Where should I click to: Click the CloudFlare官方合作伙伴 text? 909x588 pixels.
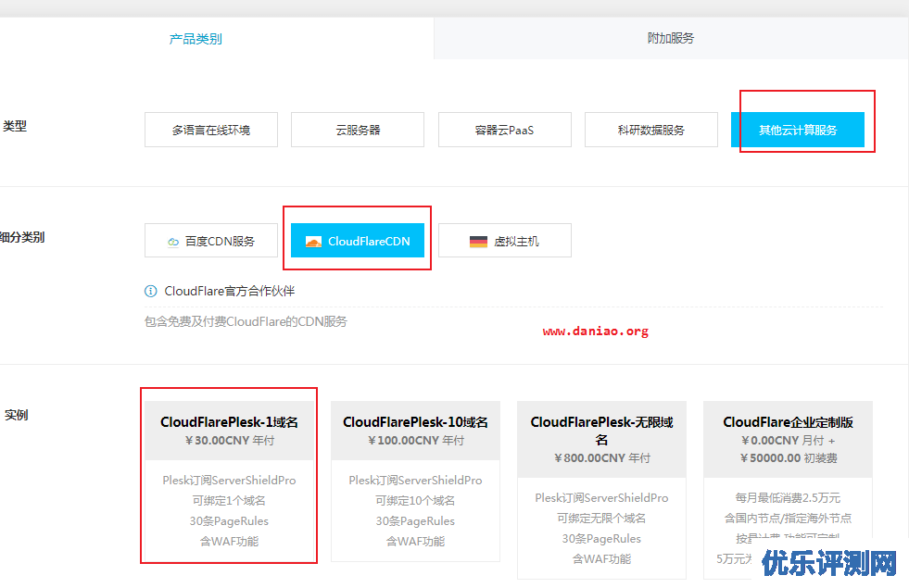coord(230,291)
